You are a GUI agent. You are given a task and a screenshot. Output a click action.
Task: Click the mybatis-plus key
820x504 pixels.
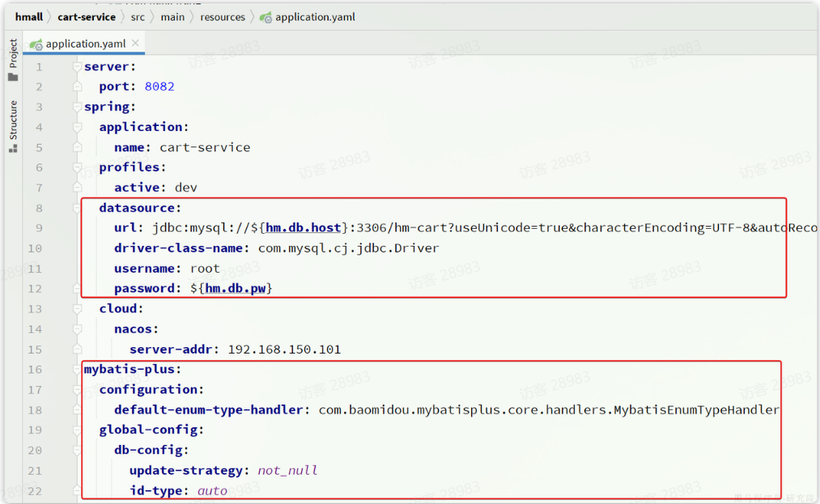click(x=130, y=370)
